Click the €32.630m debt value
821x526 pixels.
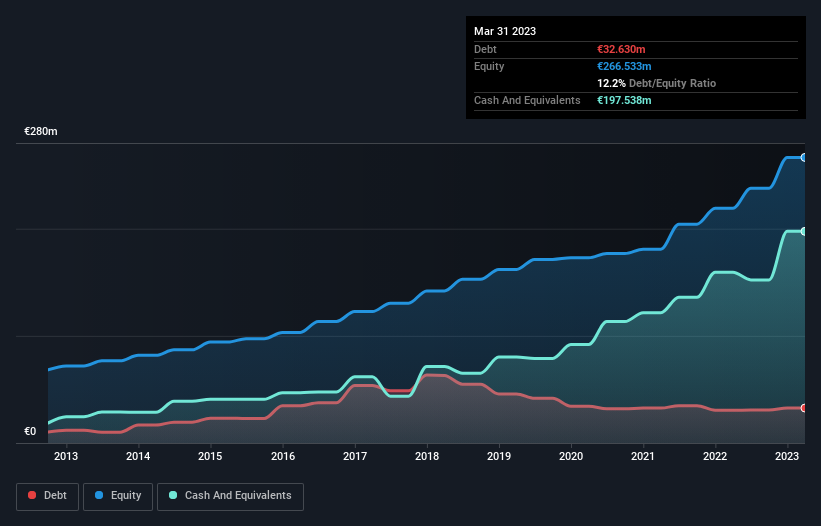[x=621, y=49]
